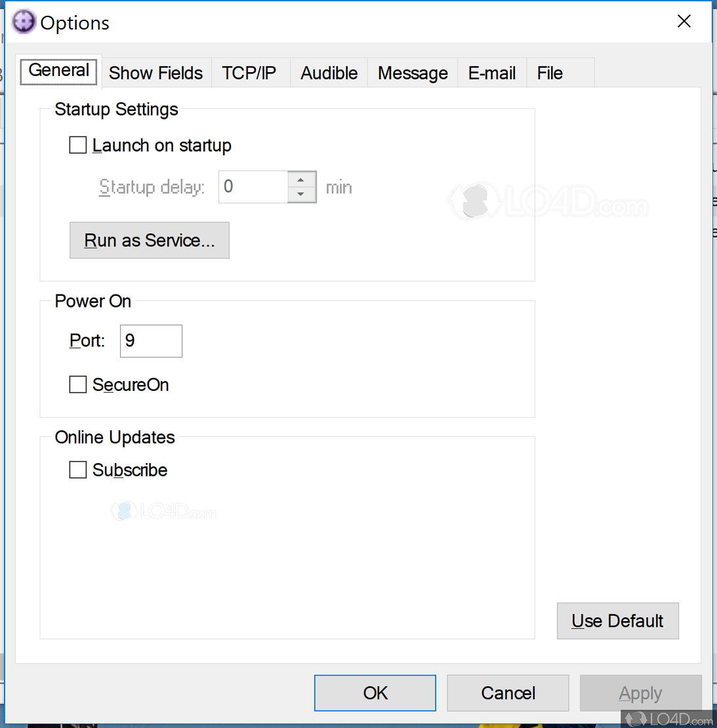Image resolution: width=717 pixels, height=728 pixels.
Task: Cancel the Options dialog
Action: 508,693
